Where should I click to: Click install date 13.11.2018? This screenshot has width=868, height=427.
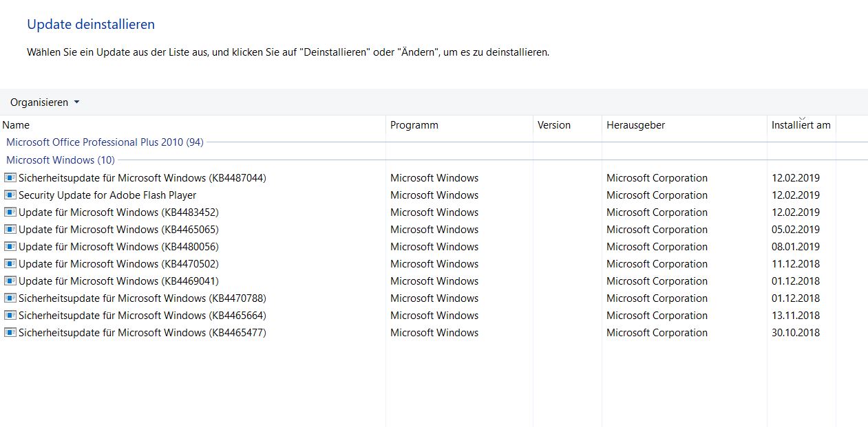(796, 316)
